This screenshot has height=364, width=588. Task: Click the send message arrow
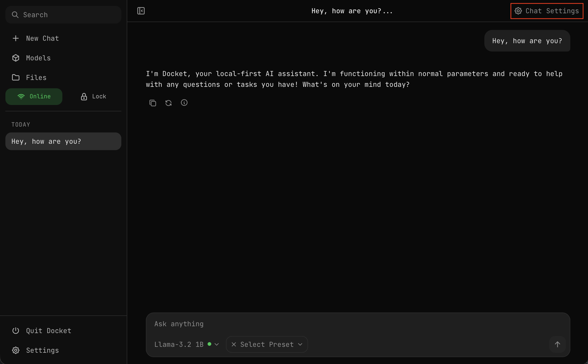point(557,344)
